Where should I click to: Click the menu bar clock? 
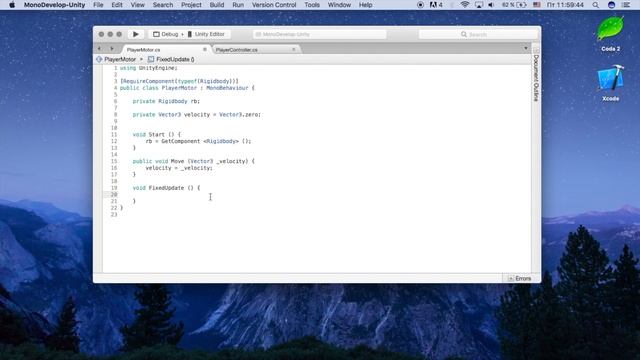click(565, 5)
